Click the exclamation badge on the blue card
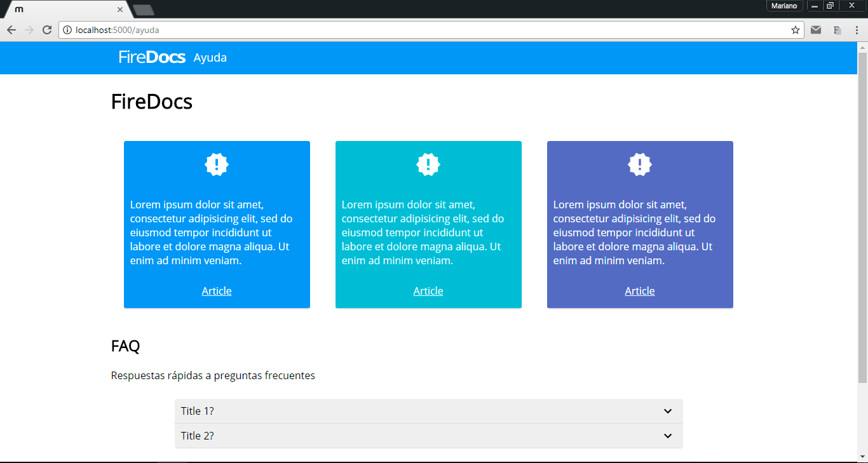The width and height of the screenshot is (868, 463). (x=217, y=164)
